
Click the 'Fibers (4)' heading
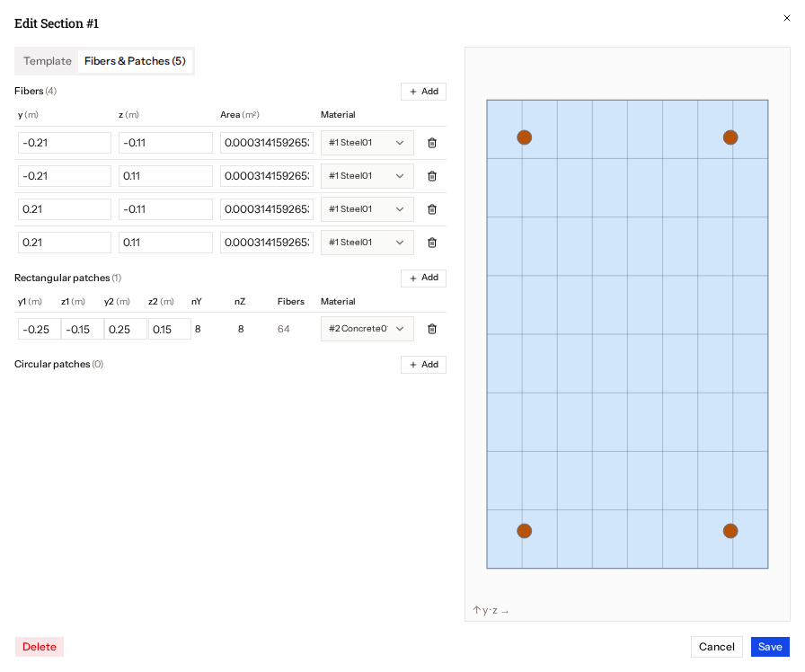click(x=35, y=91)
